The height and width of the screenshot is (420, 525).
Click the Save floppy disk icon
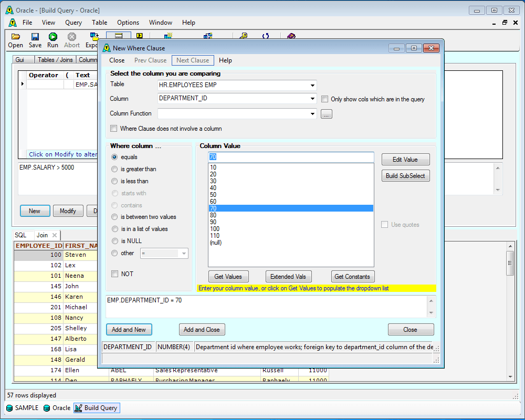(35, 37)
